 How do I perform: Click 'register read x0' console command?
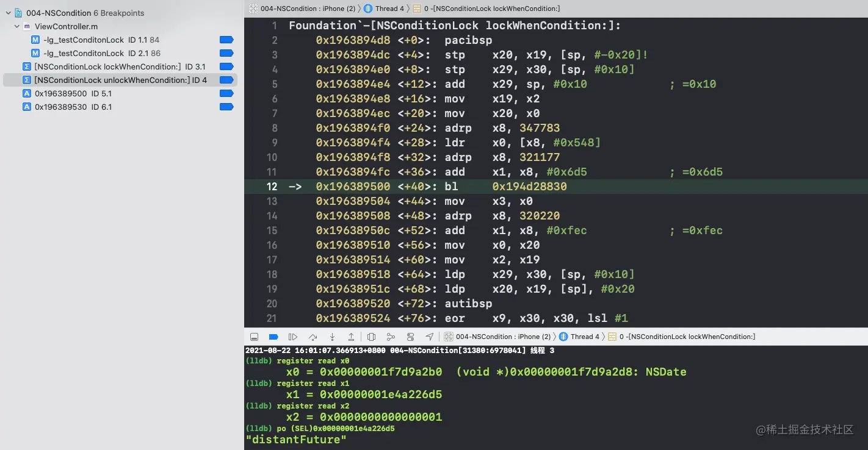pos(313,361)
